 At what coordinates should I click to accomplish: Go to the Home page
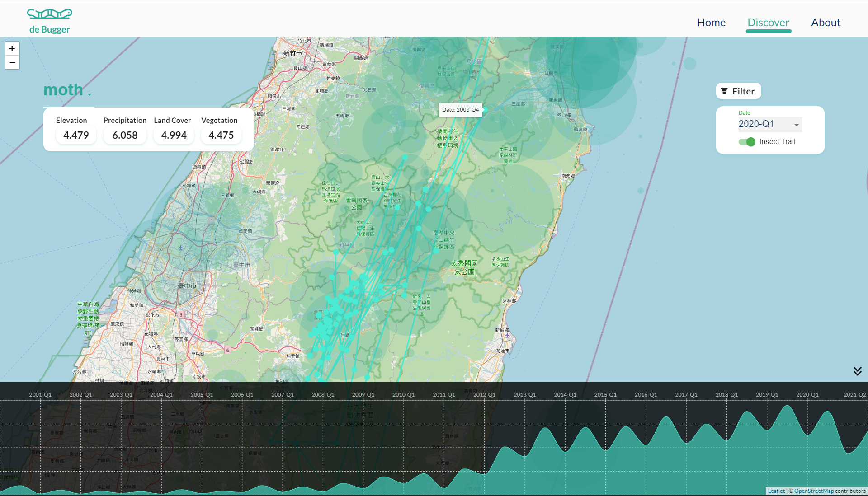pyautogui.click(x=711, y=23)
